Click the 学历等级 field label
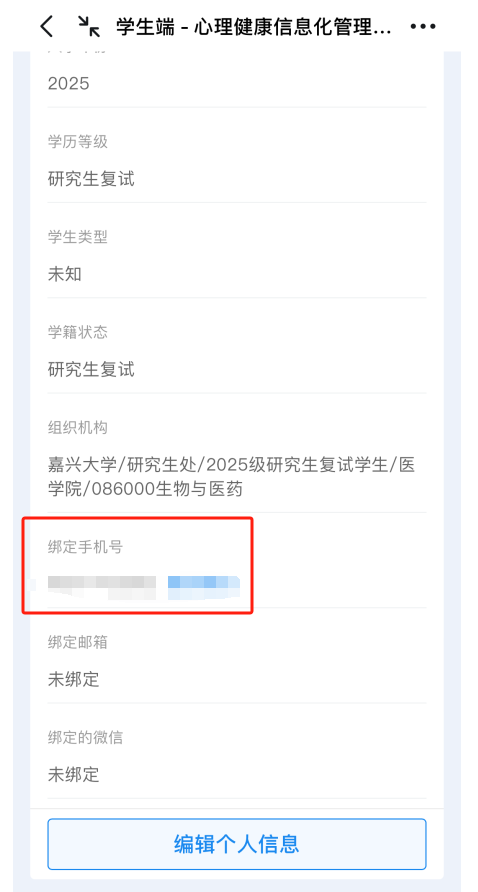Screen dimensions: 478x892 pyautogui.click(x=77, y=142)
